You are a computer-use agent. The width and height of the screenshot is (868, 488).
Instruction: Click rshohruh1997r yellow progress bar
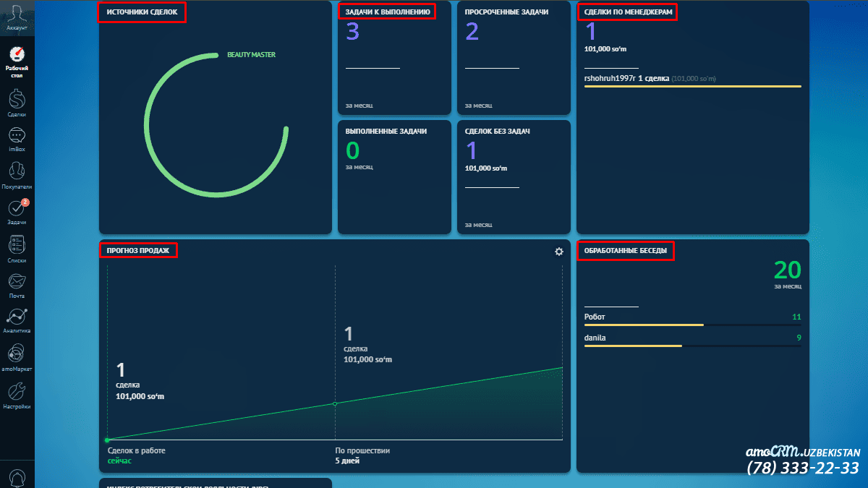[692, 86]
